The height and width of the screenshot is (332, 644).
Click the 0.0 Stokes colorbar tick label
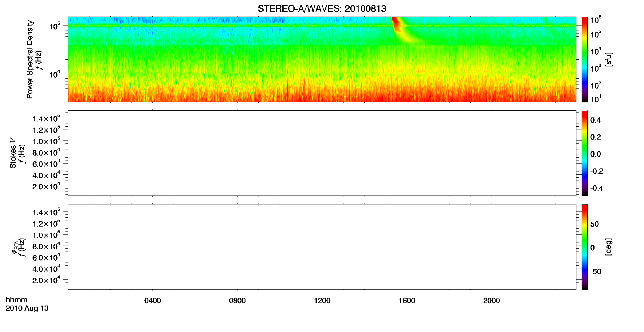595,154
